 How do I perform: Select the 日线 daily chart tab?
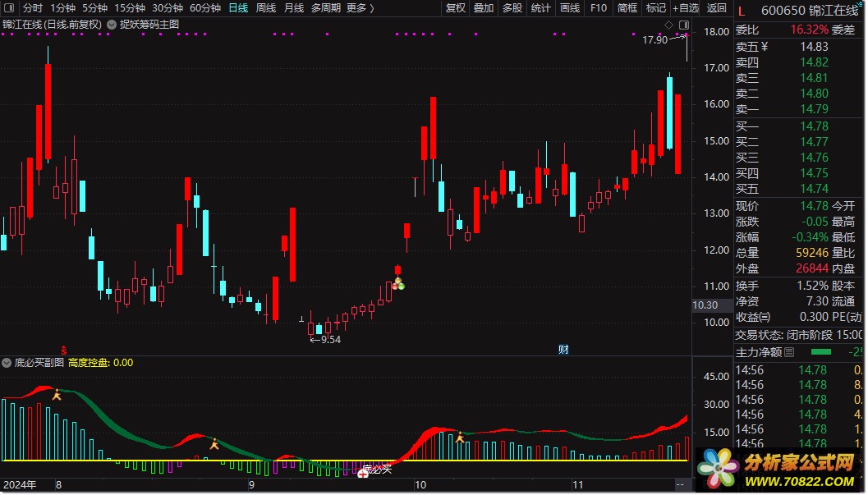pos(238,8)
